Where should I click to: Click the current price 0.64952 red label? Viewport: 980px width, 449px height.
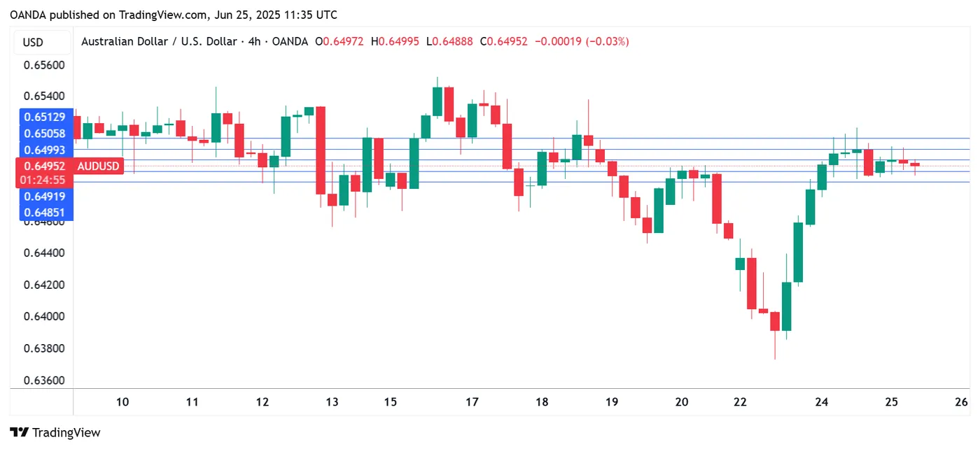[45, 166]
